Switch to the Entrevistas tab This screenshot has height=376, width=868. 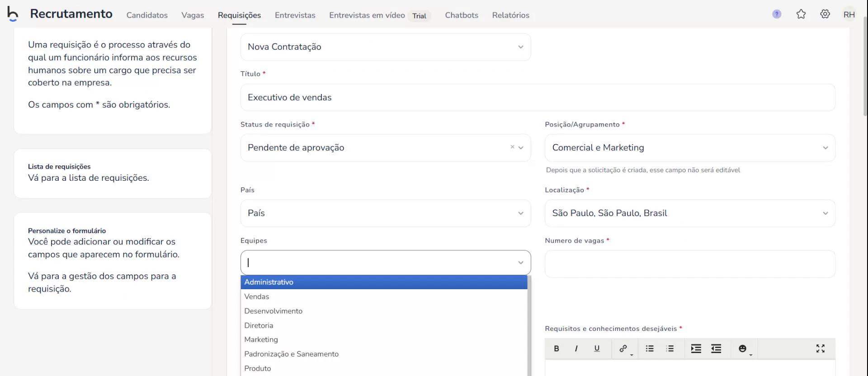coord(295,15)
